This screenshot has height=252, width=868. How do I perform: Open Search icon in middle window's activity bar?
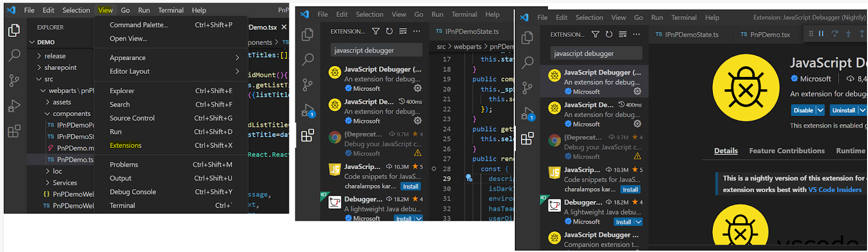(x=308, y=60)
